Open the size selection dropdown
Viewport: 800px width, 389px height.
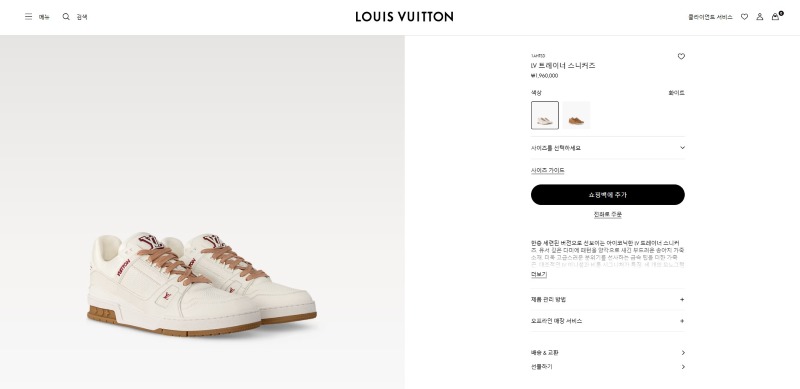click(608, 148)
